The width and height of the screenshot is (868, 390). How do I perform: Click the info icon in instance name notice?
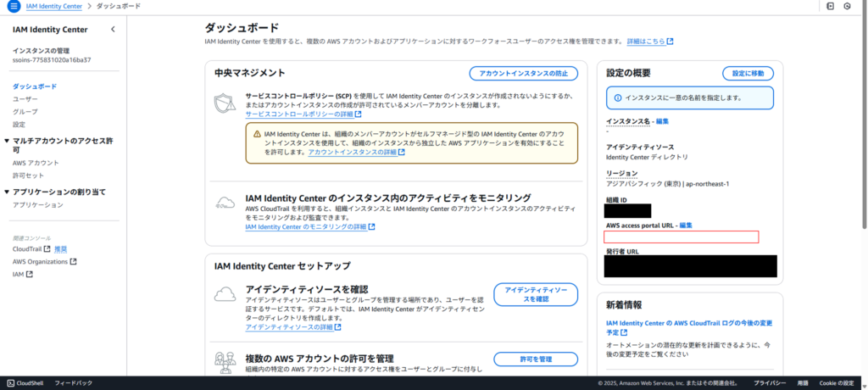618,97
